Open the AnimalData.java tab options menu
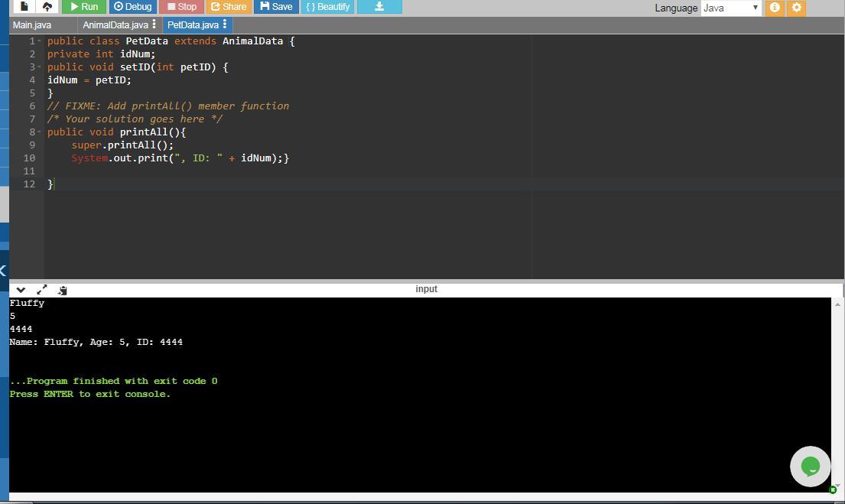Image resolution: width=845 pixels, height=504 pixels. point(154,24)
